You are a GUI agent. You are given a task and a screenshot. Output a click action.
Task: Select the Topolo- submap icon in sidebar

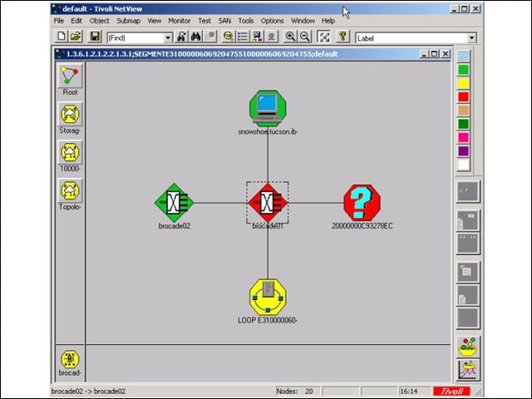tap(70, 190)
